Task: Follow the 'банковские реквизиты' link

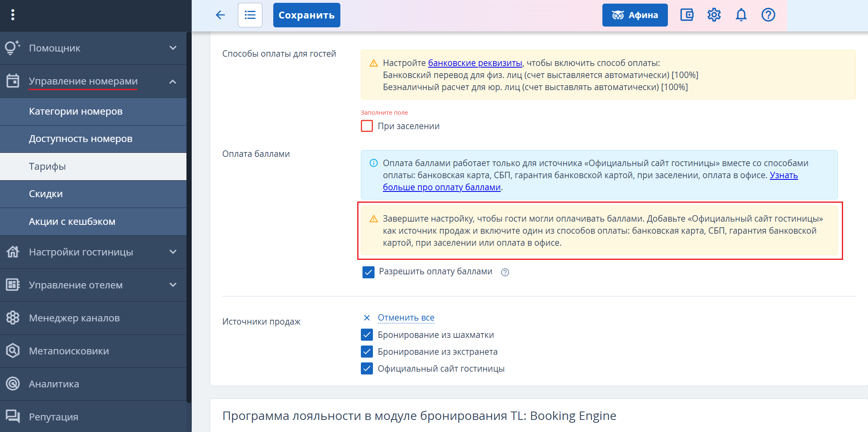Action: point(475,63)
